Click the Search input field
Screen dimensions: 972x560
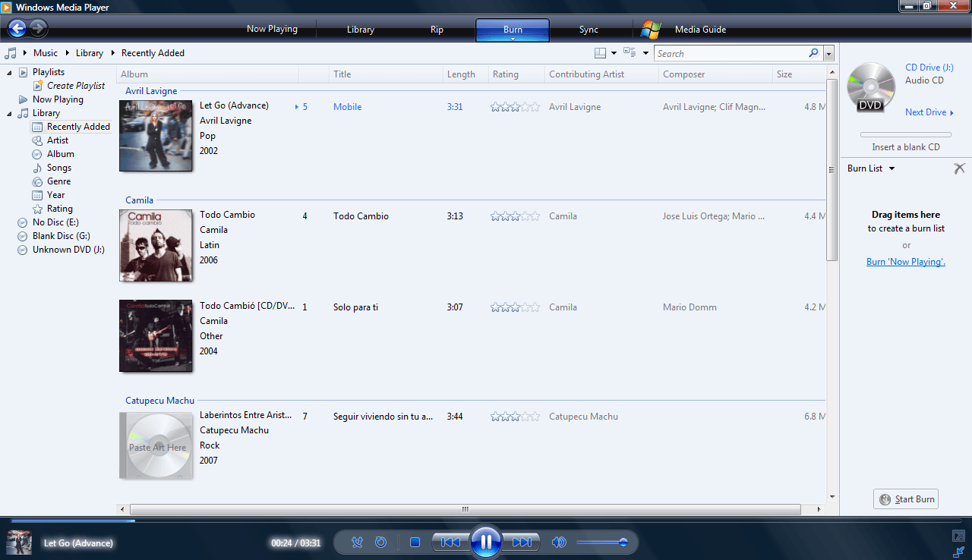tap(731, 53)
